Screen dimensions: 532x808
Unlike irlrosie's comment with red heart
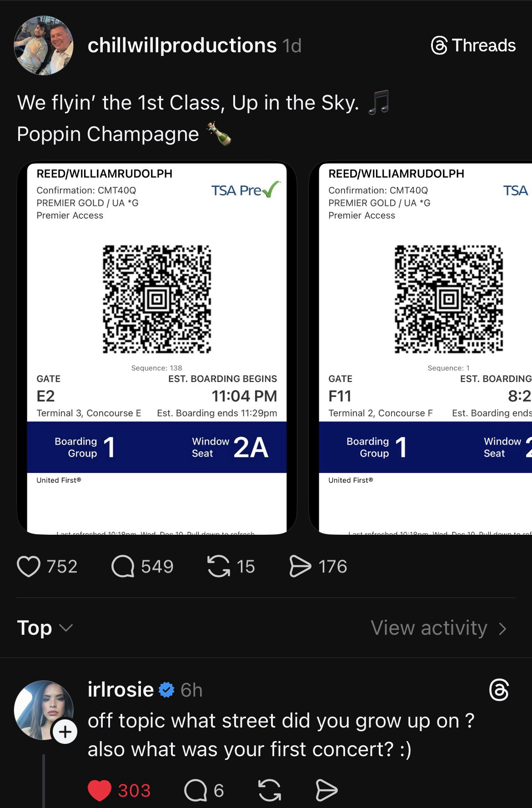[x=100, y=790]
